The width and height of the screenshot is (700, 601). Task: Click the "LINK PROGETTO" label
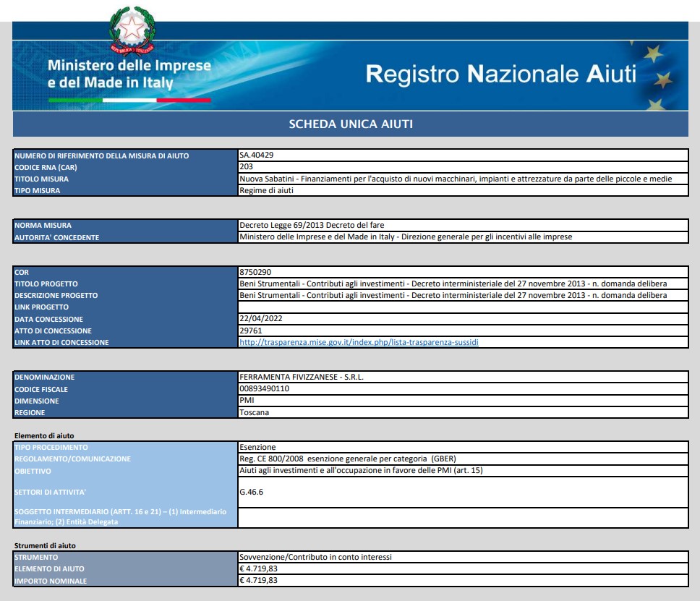click(x=41, y=307)
